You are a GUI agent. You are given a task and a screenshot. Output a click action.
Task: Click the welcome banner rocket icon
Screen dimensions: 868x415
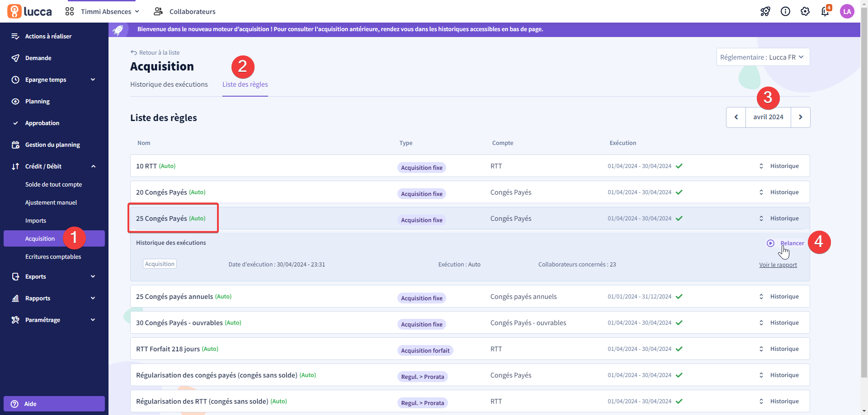pyautogui.click(x=118, y=30)
